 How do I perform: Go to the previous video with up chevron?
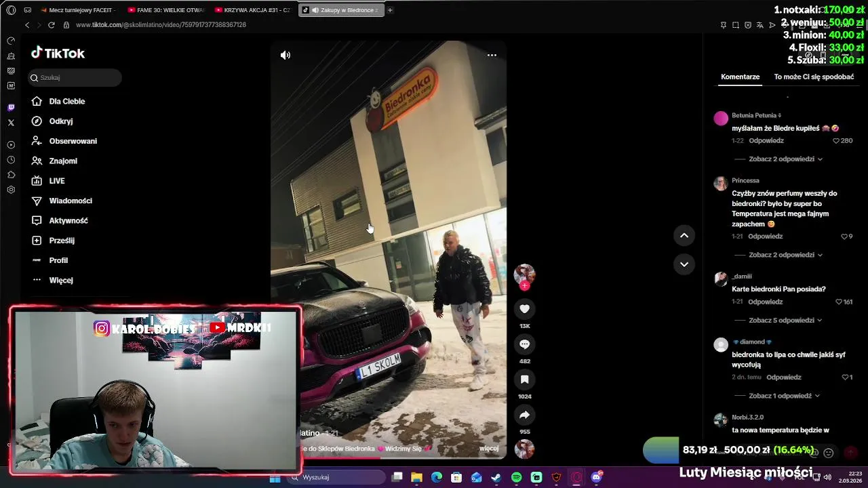[x=684, y=235]
